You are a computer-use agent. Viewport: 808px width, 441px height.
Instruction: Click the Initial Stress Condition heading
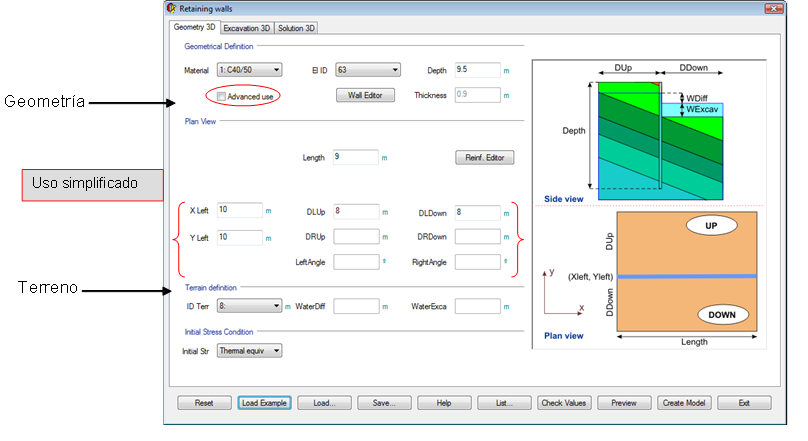[x=218, y=332]
